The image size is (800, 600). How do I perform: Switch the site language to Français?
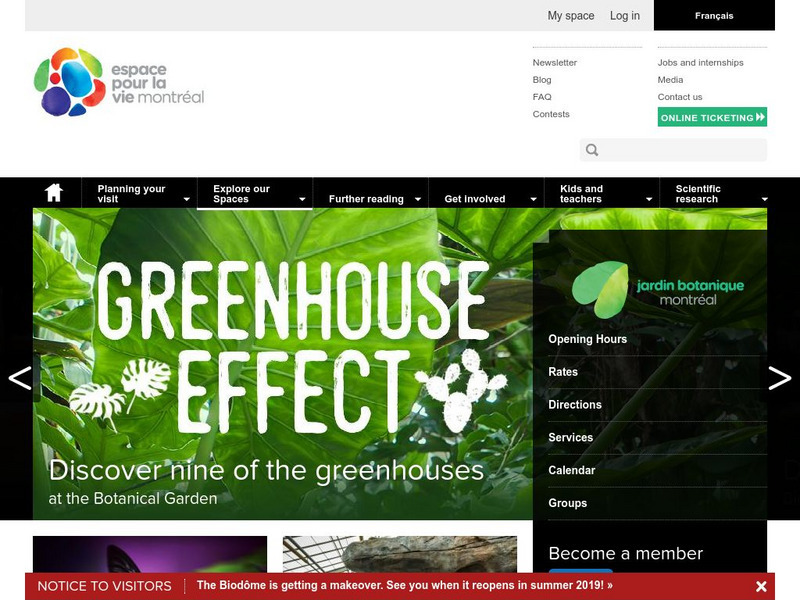[x=716, y=15]
